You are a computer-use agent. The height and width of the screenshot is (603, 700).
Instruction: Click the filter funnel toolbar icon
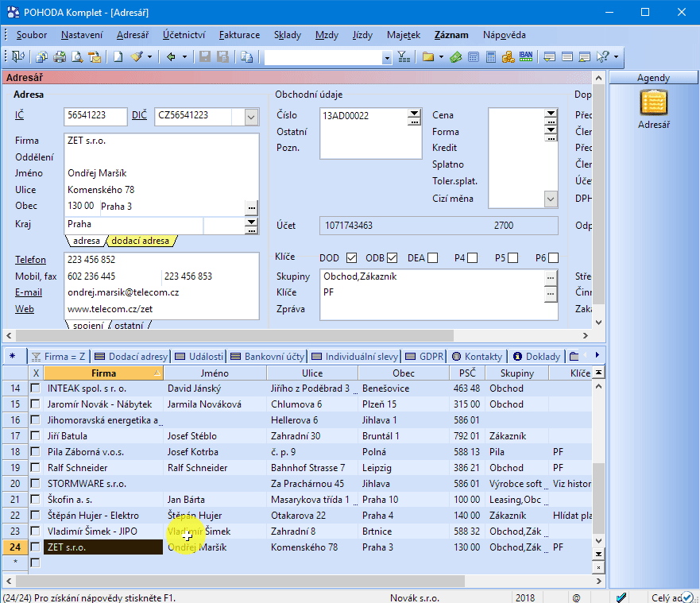click(404, 56)
